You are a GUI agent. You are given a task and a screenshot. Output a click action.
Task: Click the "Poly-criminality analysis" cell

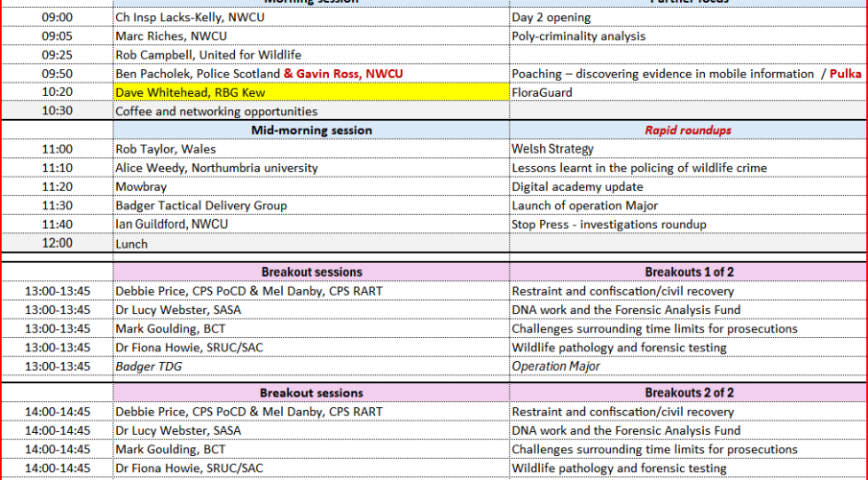click(x=578, y=36)
